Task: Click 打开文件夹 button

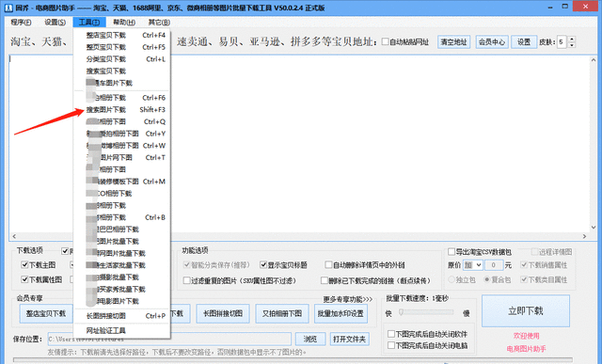Action: tap(349, 339)
